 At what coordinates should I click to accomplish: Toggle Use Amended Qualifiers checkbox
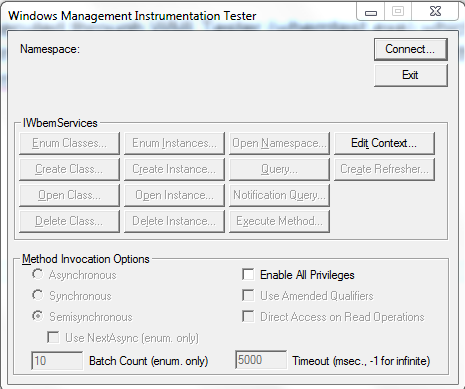(248, 296)
